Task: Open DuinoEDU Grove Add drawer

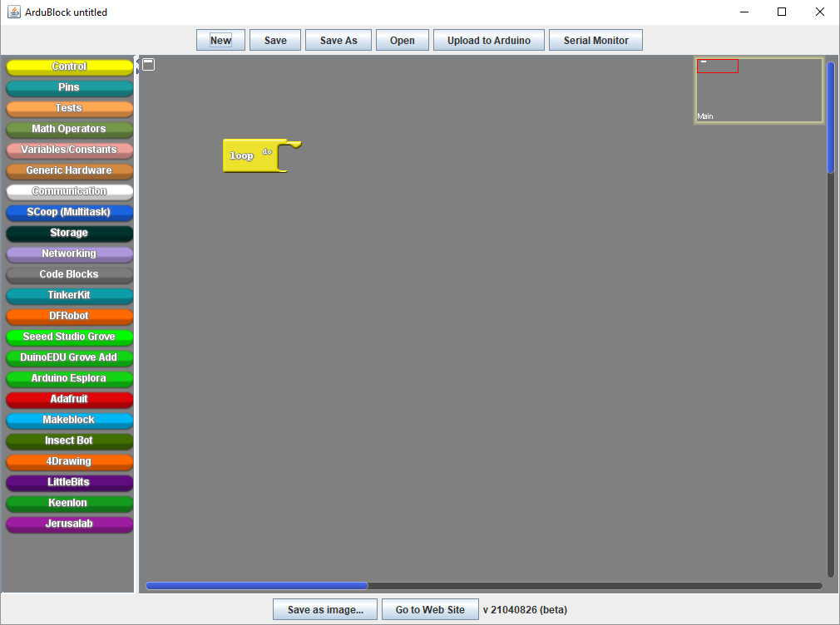Action: point(69,357)
